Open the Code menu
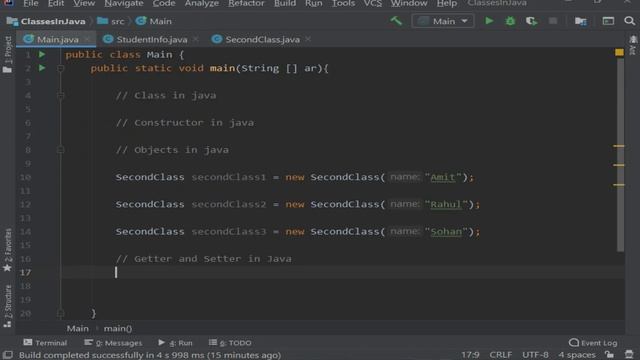 pos(164,3)
